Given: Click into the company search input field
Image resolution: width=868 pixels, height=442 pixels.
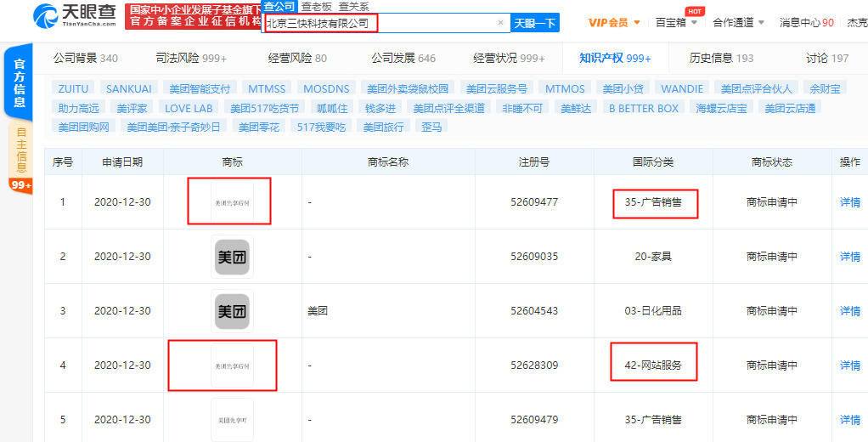Looking at the screenshot, I should coord(386,23).
